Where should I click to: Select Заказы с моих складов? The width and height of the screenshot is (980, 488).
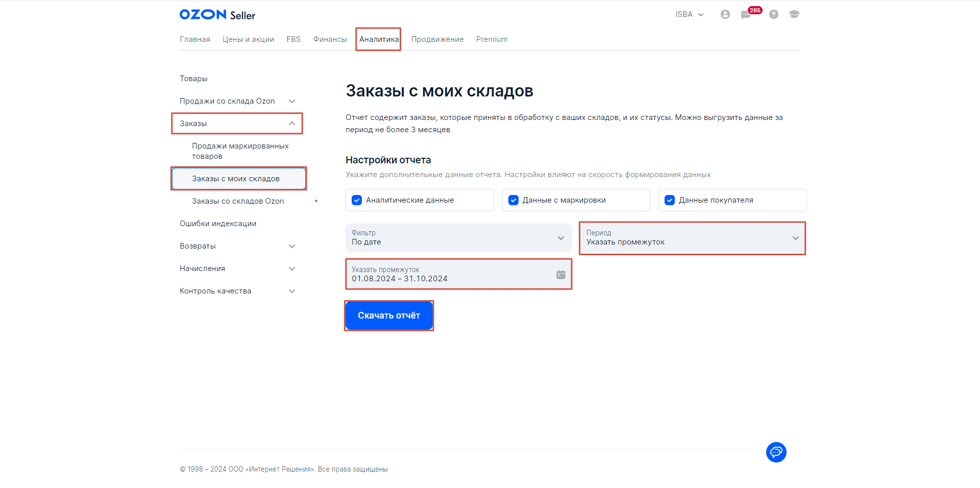239,179
